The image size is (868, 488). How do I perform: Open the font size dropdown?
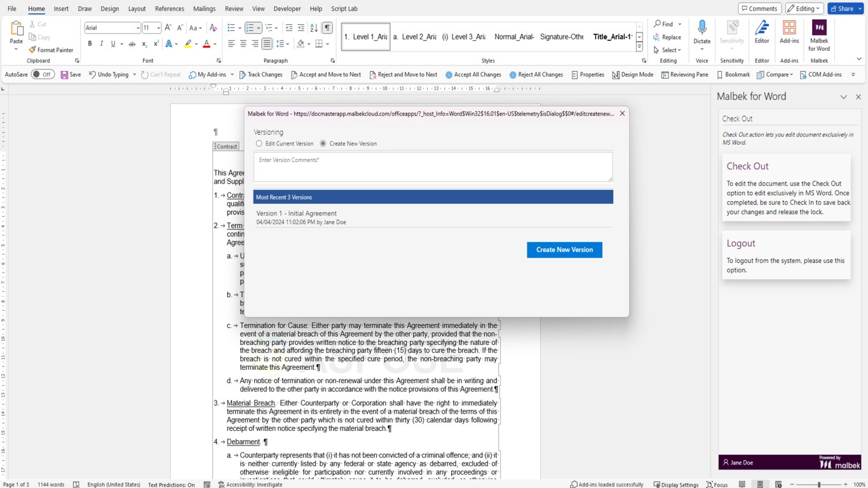point(158,28)
